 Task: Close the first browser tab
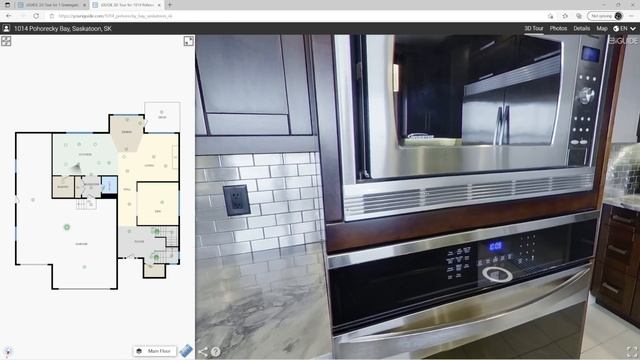[x=84, y=5]
